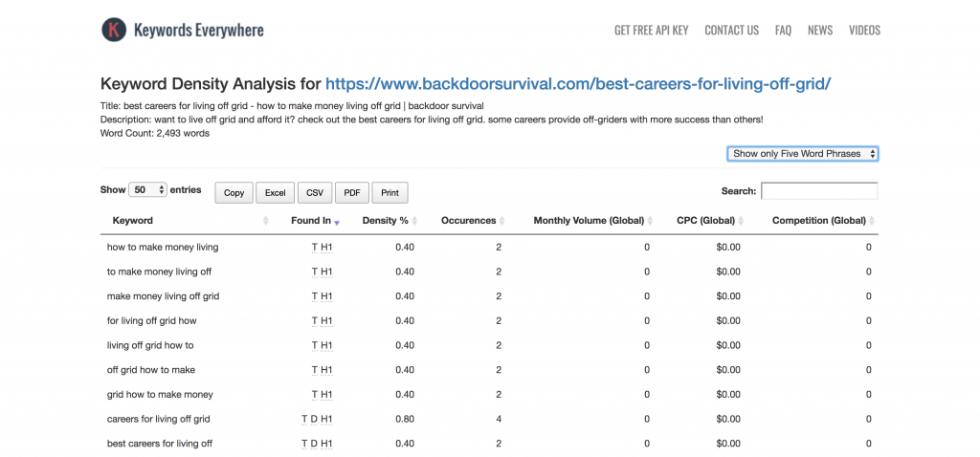The image size is (980, 457).
Task: Select keyword 'off grid how to make'
Action: pyautogui.click(x=150, y=370)
